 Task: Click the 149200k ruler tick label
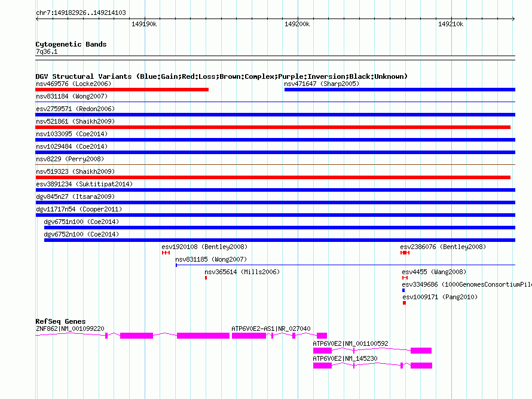click(297, 24)
